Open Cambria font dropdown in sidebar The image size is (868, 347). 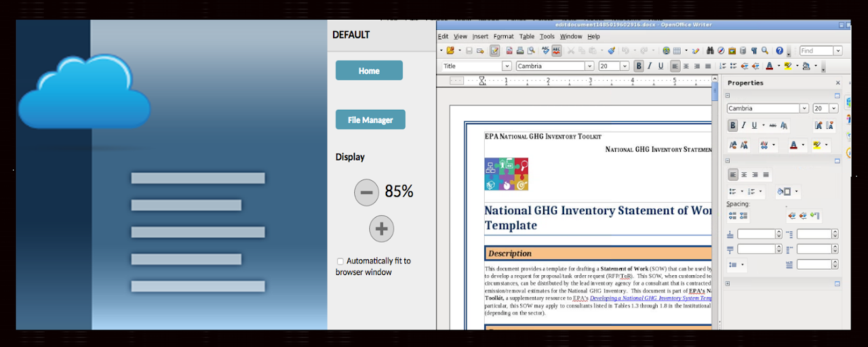tap(804, 108)
